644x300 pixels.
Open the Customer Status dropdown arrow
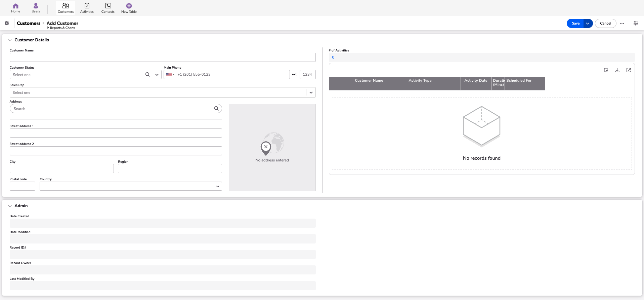click(x=157, y=75)
